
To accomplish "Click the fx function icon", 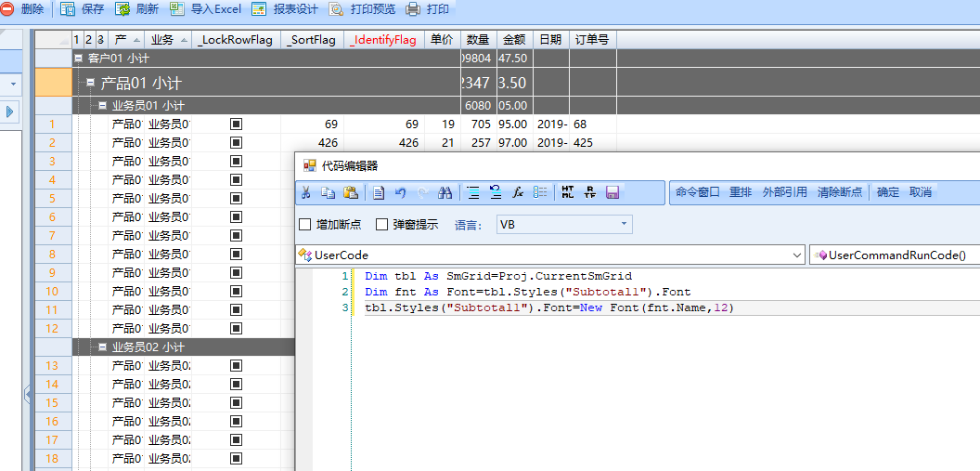I will [x=518, y=192].
